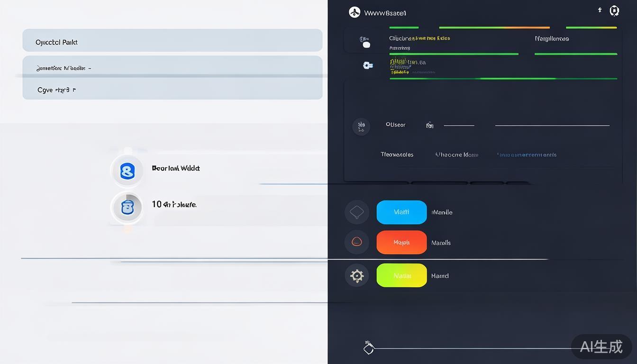Click the round icon left of Oliseor

point(361,127)
